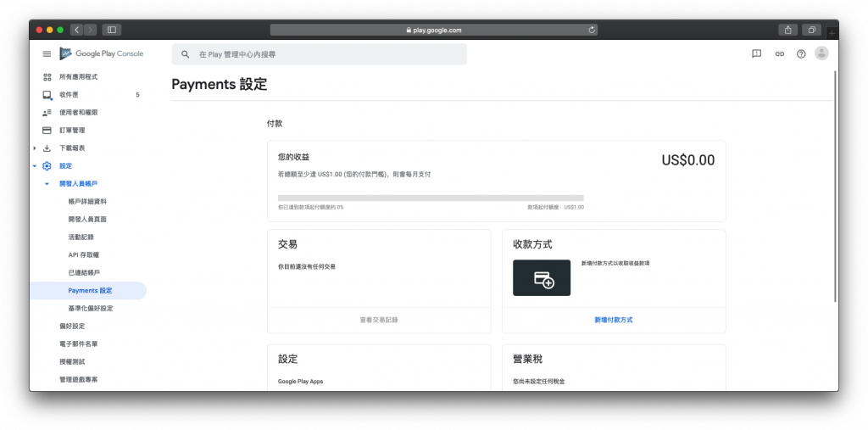Click the Safari share button
Image resolution: width=868 pixels, height=430 pixels.
pos(787,30)
